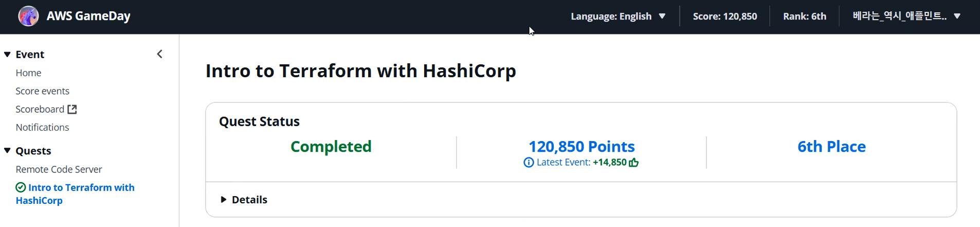Click the Quest Status heading
Viewport: 980px width, 227px height.
(259, 121)
